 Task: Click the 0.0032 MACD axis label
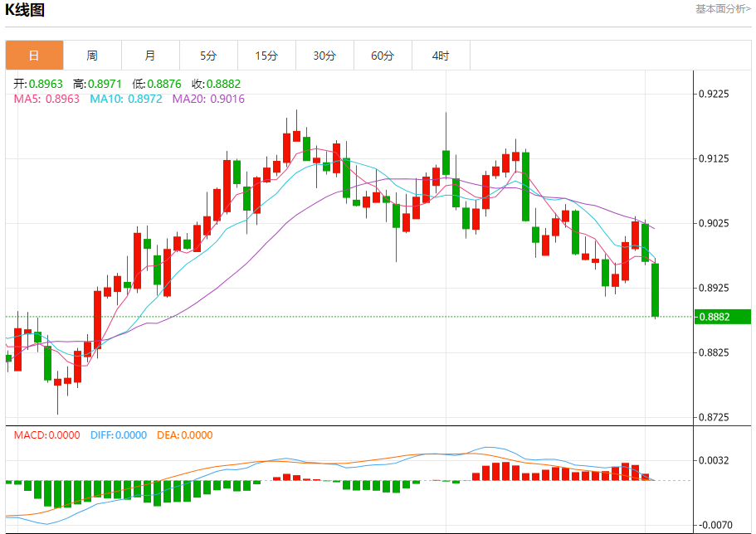click(714, 460)
